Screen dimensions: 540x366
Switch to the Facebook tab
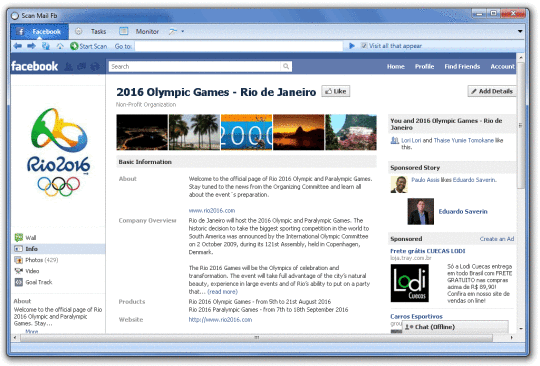pyautogui.click(x=39, y=32)
